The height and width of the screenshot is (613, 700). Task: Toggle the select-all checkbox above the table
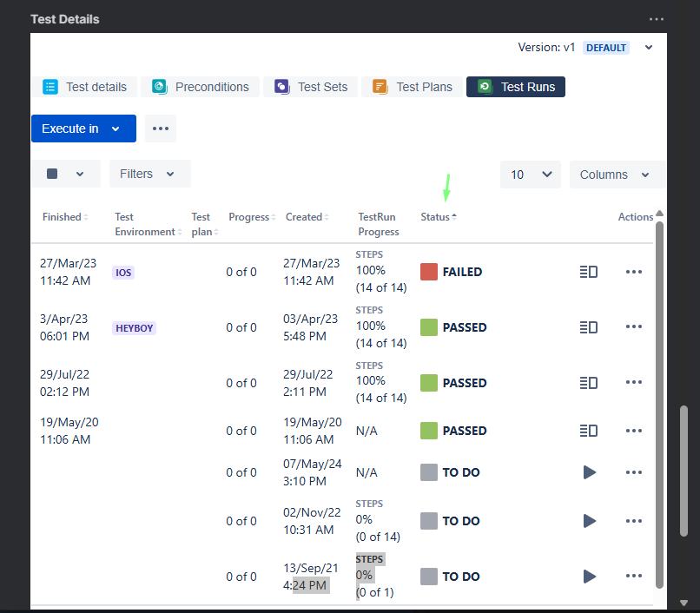(x=52, y=174)
